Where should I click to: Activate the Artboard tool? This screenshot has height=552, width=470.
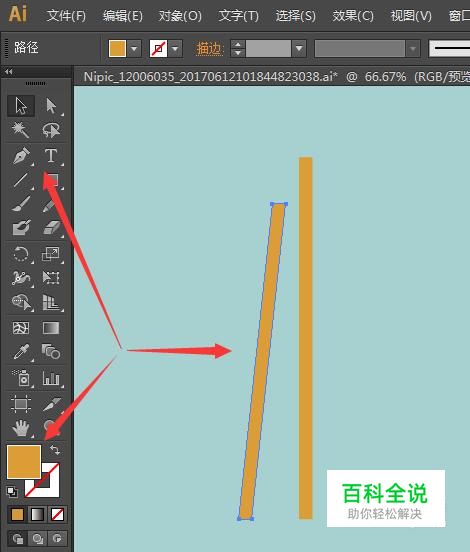pyautogui.click(x=21, y=404)
